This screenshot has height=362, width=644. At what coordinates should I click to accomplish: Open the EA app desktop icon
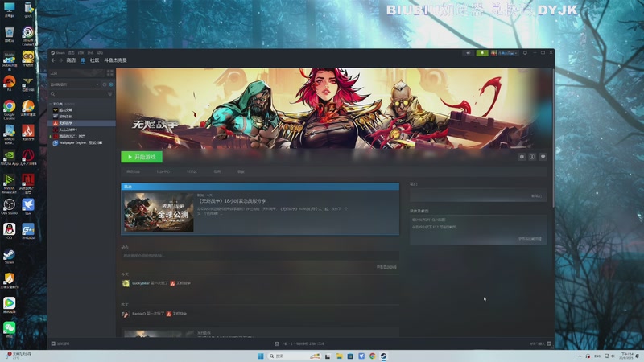9,84
